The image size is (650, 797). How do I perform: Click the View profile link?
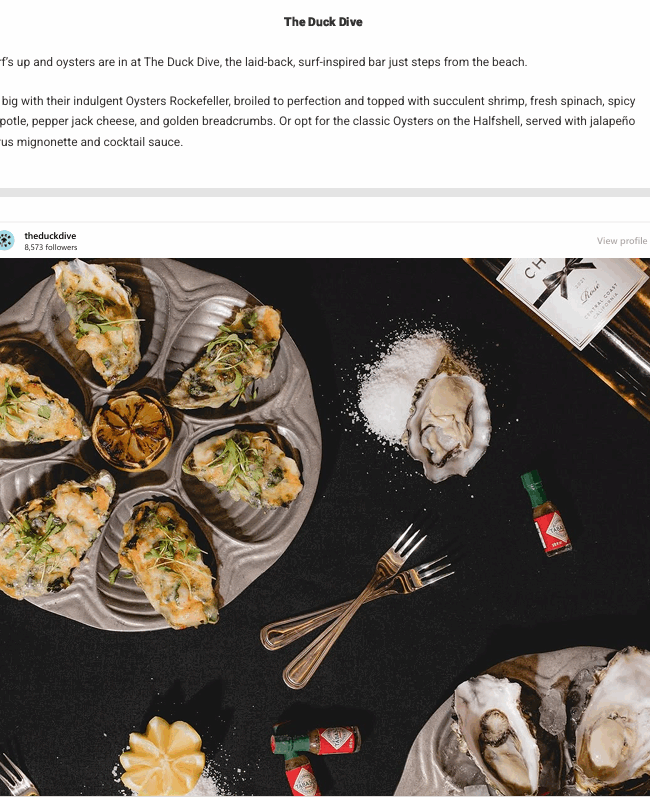[622, 241]
